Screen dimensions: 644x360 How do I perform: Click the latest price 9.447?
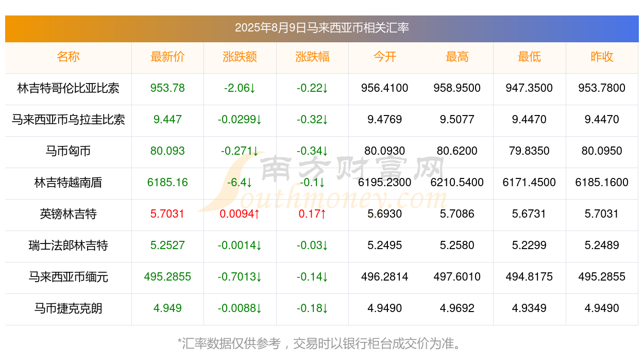coord(167,120)
